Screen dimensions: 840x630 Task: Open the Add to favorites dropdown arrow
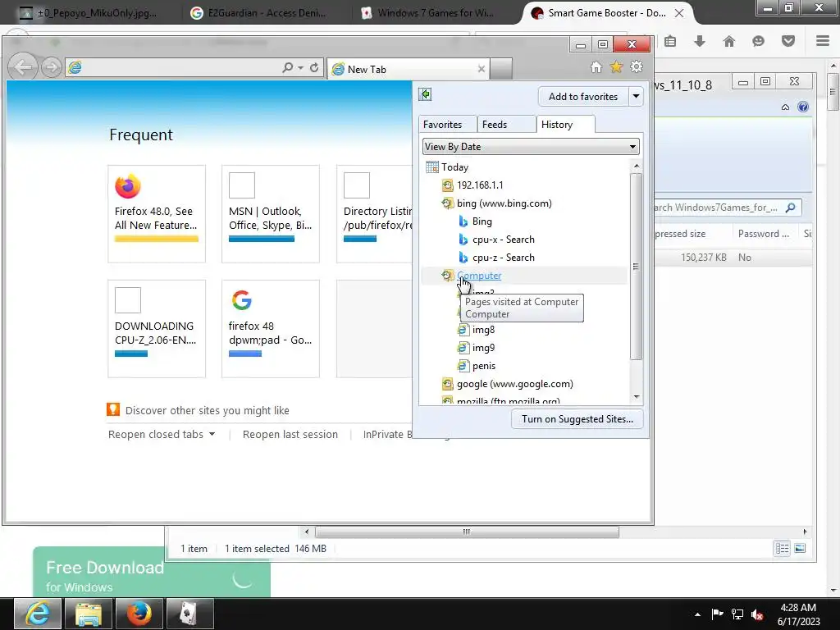click(636, 97)
